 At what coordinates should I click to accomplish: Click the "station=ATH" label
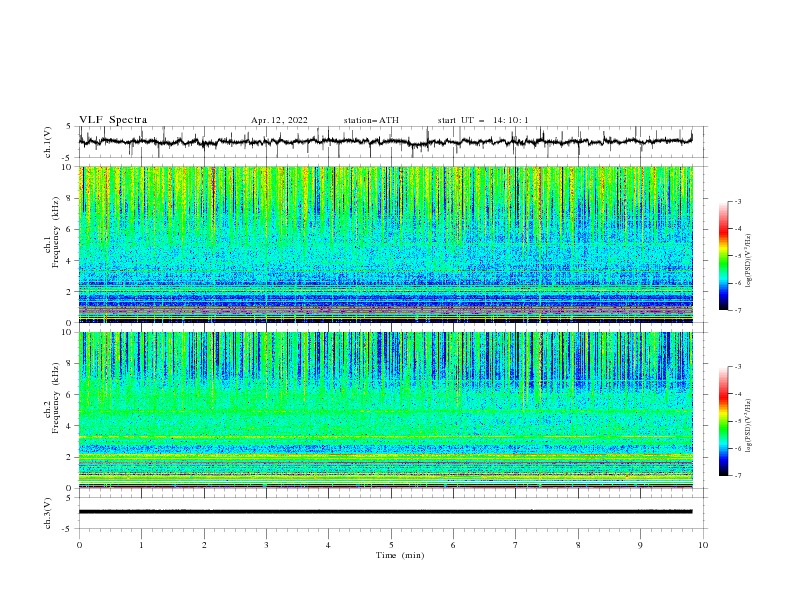pos(371,120)
